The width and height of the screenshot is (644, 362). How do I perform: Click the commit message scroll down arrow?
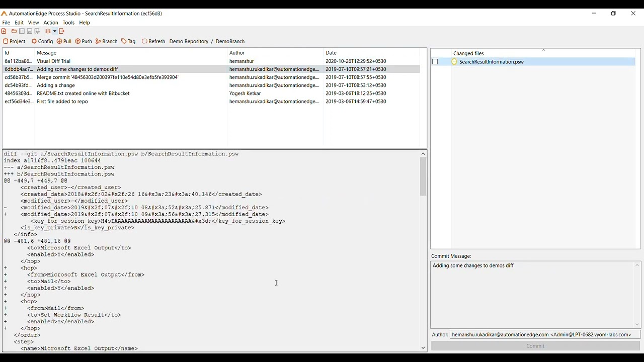click(637, 325)
